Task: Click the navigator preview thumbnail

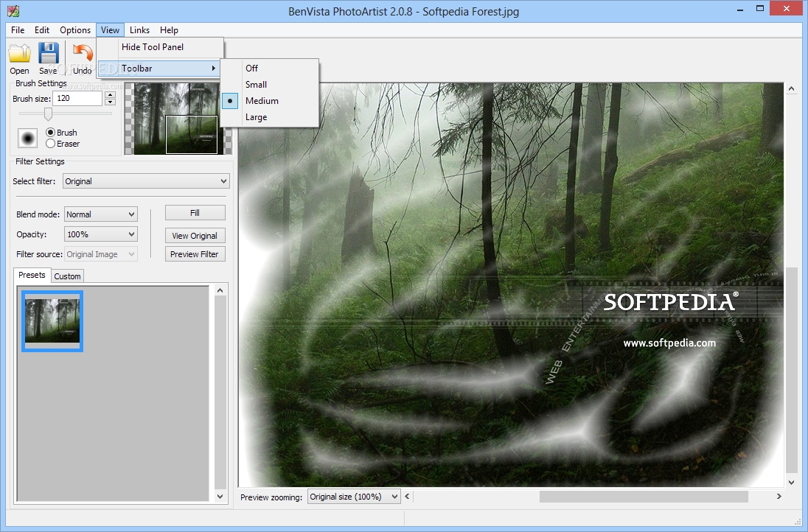Action: [178, 119]
